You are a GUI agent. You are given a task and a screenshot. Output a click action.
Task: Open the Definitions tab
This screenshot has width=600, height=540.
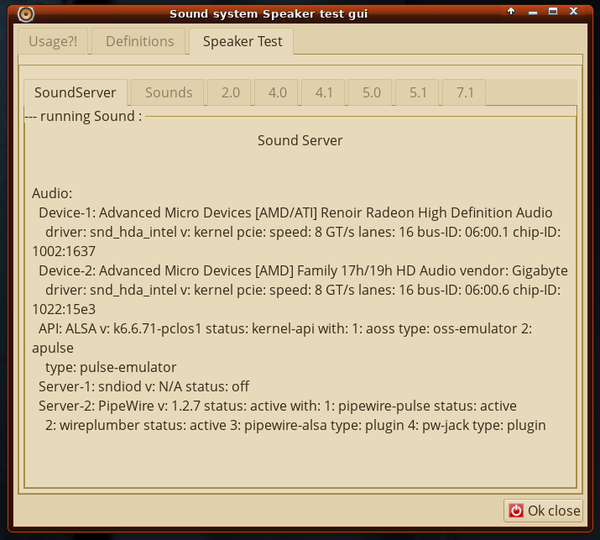click(x=140, y=42)
